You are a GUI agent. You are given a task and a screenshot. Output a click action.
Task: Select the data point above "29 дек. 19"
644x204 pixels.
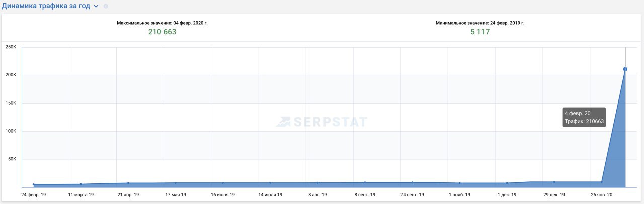point(554,182)
